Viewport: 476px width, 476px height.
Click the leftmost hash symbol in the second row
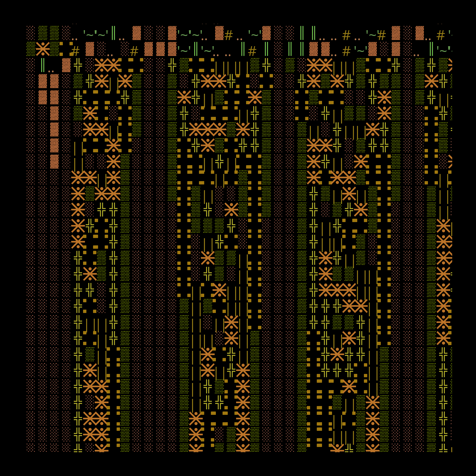pyautogui.click(x=75, y=51)
